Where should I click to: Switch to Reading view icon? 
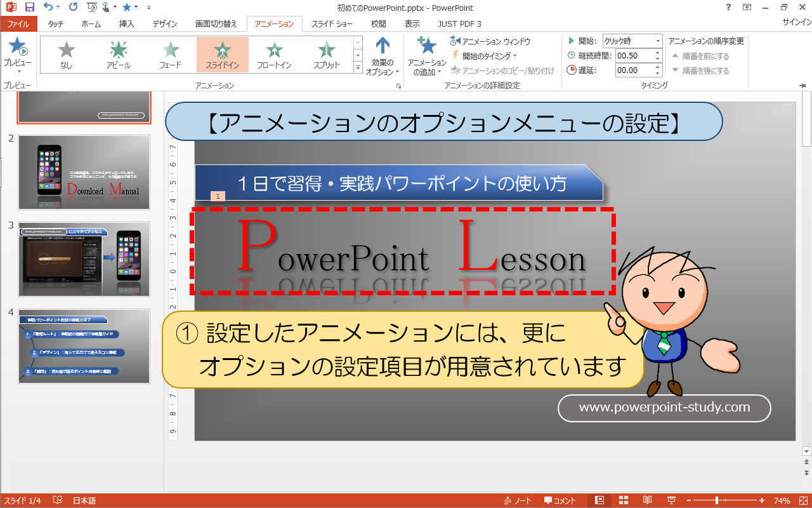[648, 500]
